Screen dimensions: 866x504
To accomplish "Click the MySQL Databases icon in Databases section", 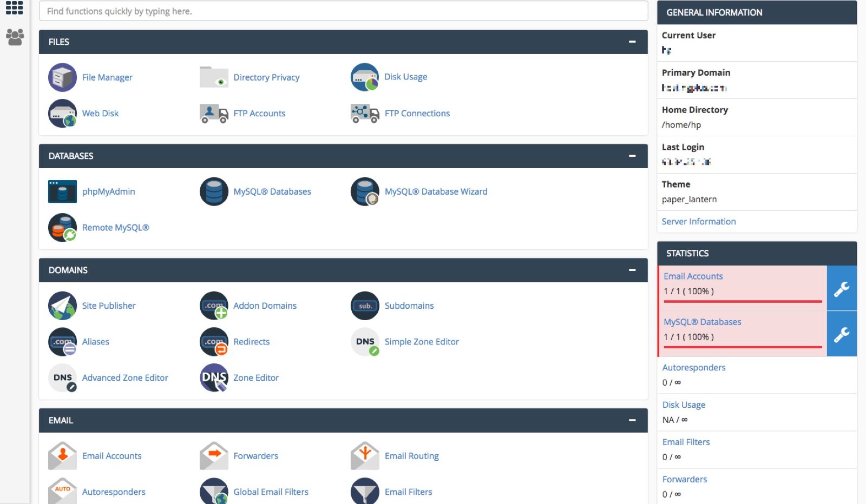I will click(214, 191).
